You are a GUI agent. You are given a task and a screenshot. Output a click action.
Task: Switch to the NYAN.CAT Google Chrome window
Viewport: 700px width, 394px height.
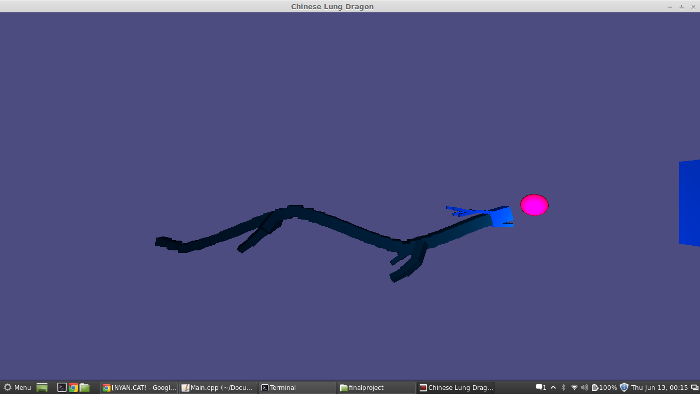point(139,387)
